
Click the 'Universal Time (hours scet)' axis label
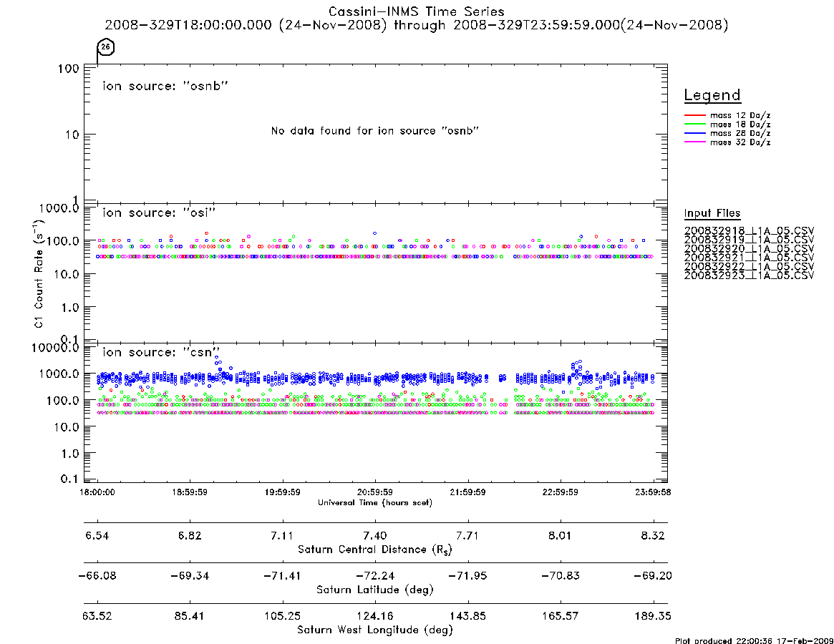click(375, 502)
